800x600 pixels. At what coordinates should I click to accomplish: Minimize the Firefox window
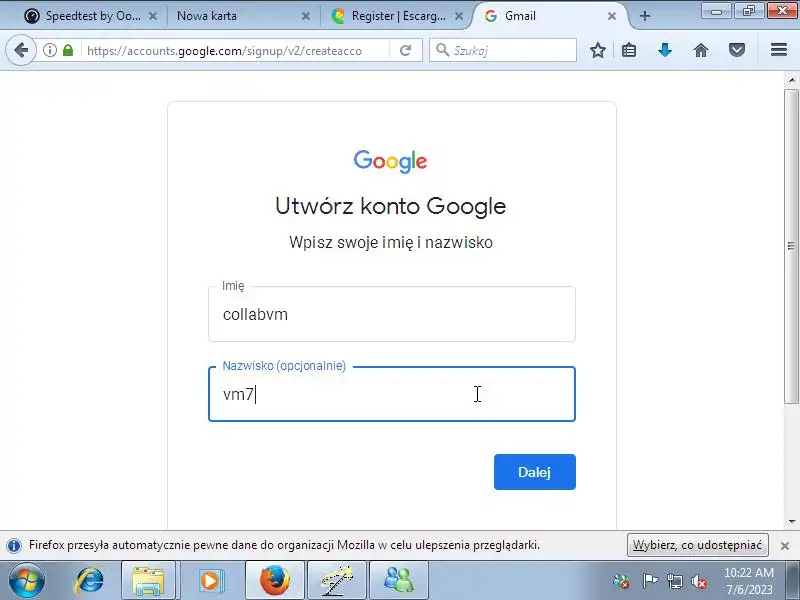(x=716, y=11)
